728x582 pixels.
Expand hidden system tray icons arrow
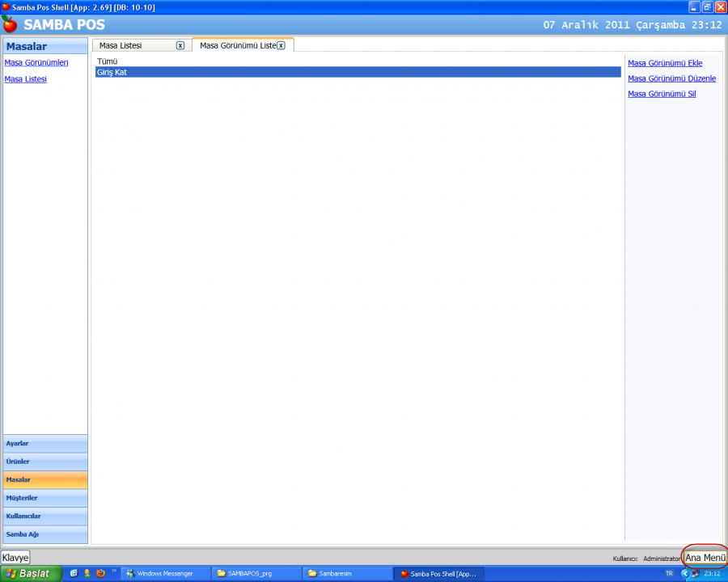(x=684, y=574)
